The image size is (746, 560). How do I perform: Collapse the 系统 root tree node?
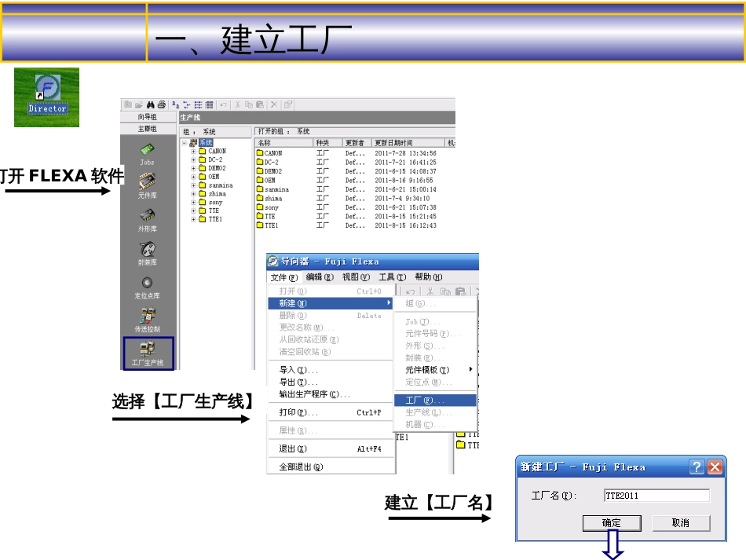[x=184, y=143]
